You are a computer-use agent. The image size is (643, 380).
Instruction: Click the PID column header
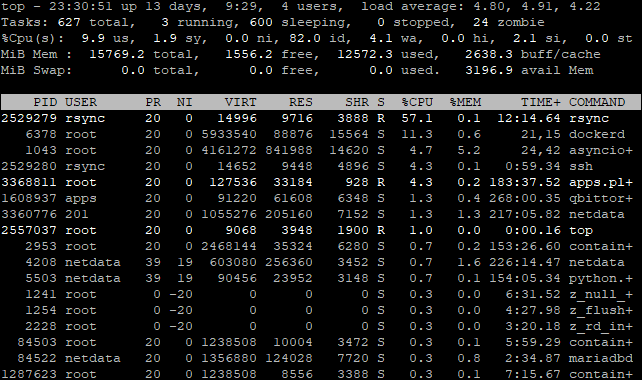pyautogui.click(x=45, y=102)
